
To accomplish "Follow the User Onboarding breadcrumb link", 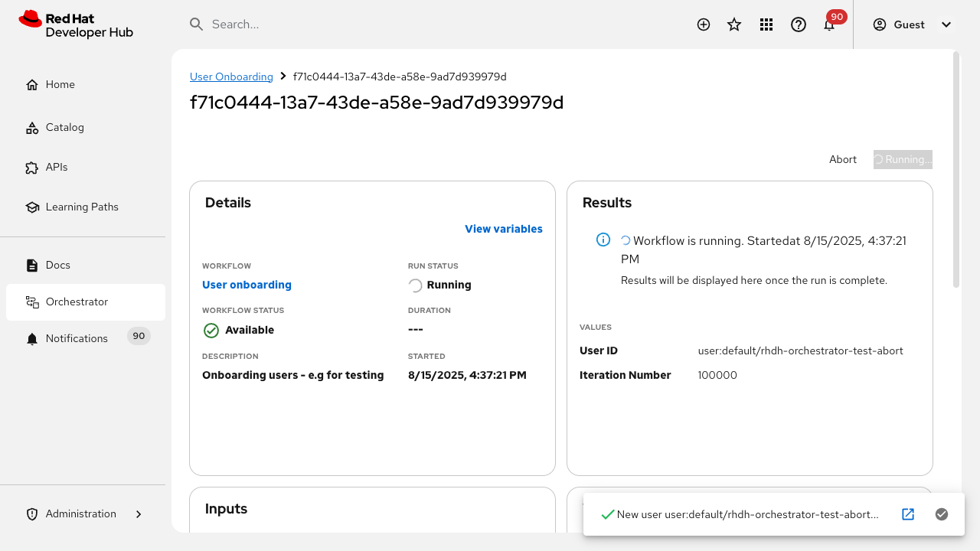I will 231,77.
